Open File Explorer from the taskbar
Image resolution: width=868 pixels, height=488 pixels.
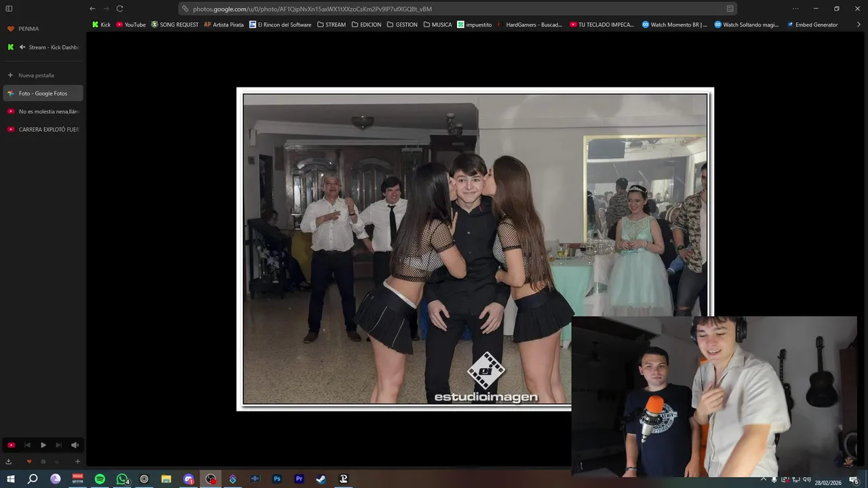[166, 479]
